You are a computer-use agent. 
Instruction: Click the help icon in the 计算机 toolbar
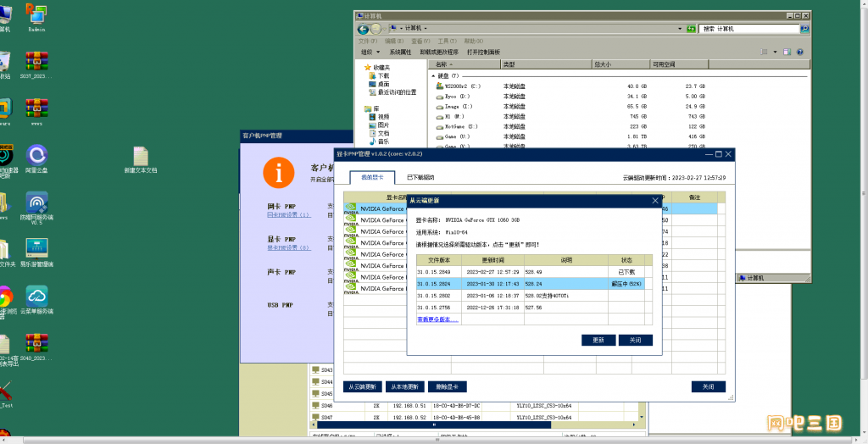click(800, 52)
